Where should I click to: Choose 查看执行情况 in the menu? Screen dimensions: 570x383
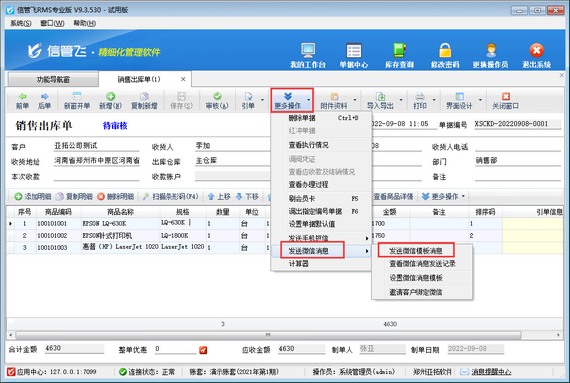309,145
